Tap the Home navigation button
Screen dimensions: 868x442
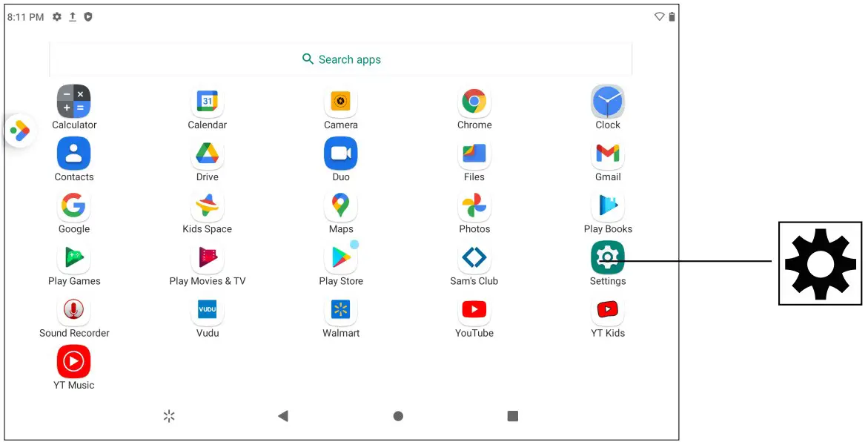pyautogui.click(x=398, y=416)
